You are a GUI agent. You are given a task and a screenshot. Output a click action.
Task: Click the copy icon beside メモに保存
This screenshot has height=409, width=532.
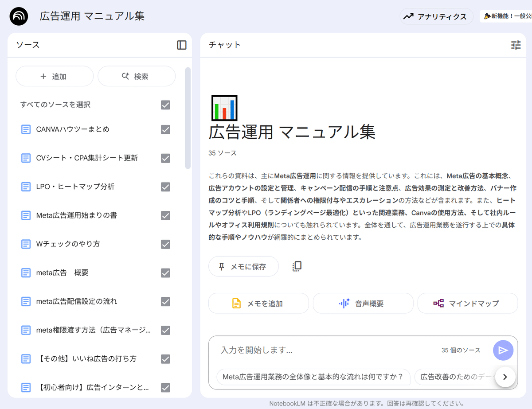(x=296, y=266)
